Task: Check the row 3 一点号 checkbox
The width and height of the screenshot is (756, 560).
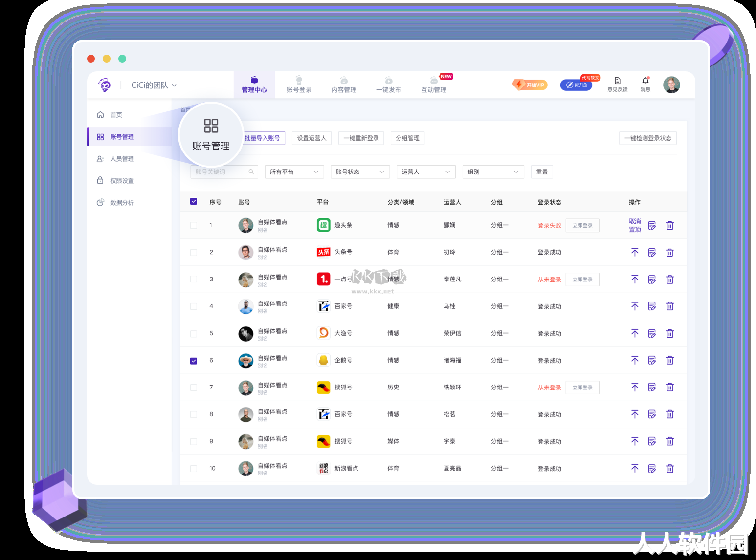Action: tap(194, 279)
